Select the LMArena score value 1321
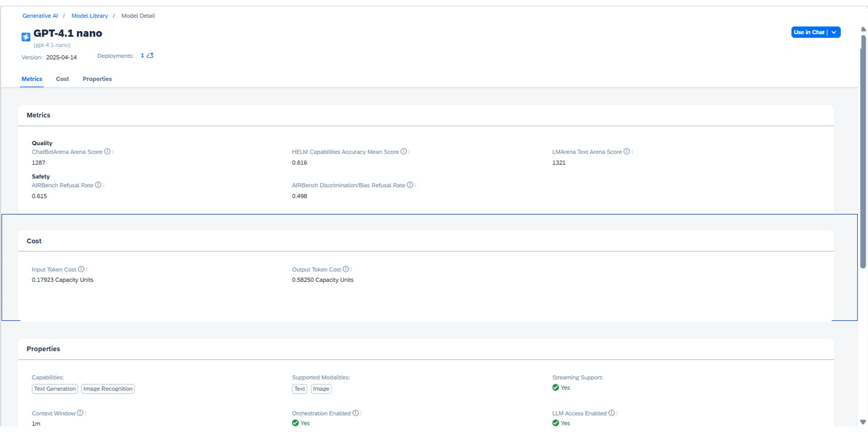 (x=559, y=163)
